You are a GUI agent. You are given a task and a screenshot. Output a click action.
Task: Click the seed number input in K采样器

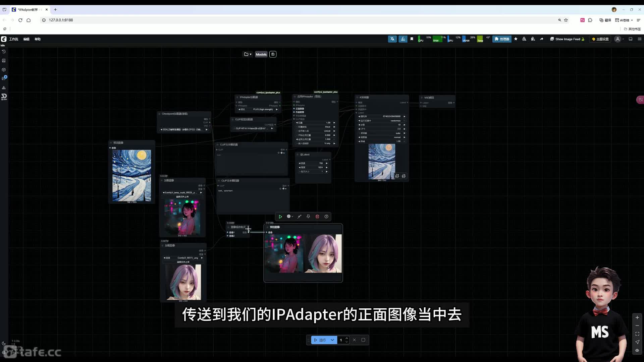382,116
